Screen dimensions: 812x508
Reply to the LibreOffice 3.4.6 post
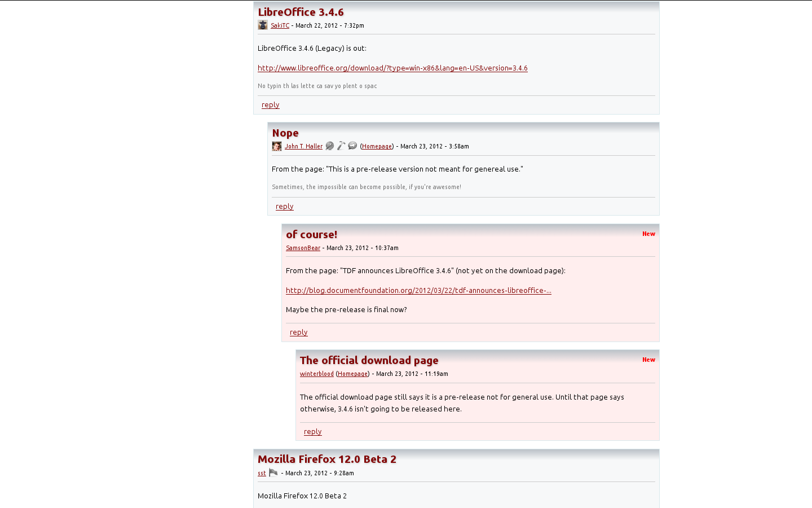(270, 104)
